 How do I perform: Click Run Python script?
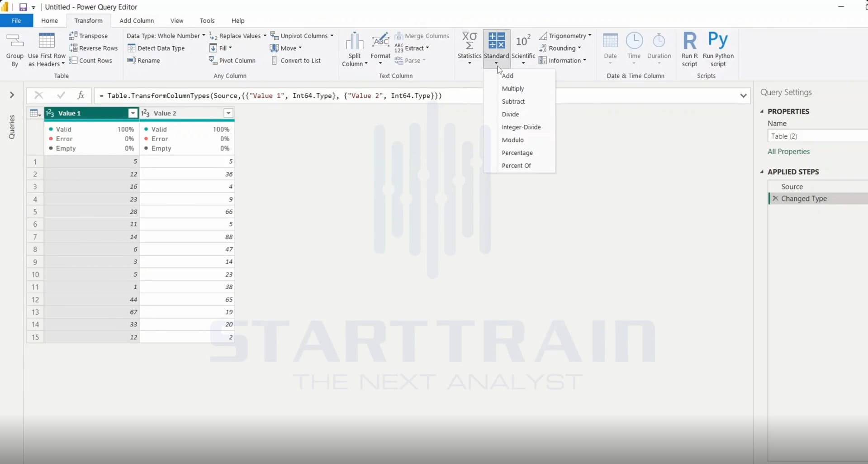[718, 50]
